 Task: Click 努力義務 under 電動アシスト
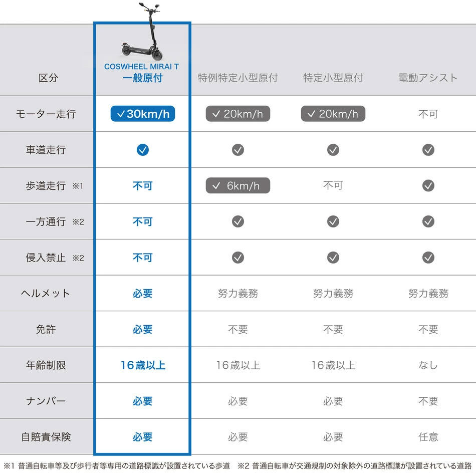(428, 294)
